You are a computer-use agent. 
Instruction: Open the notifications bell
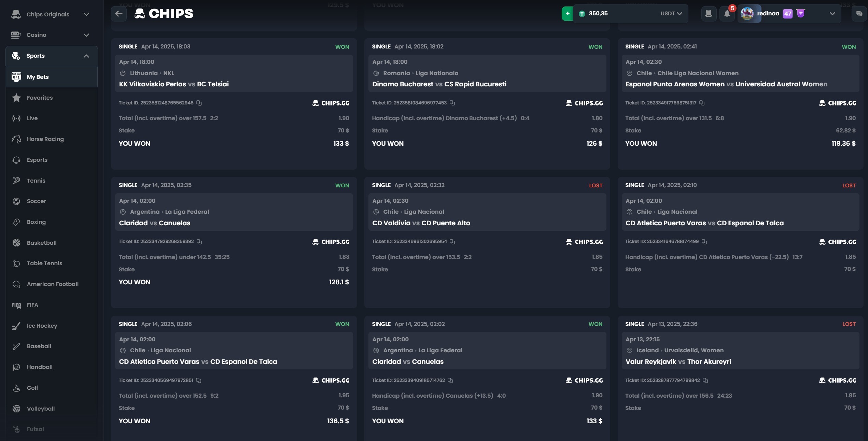727,14
